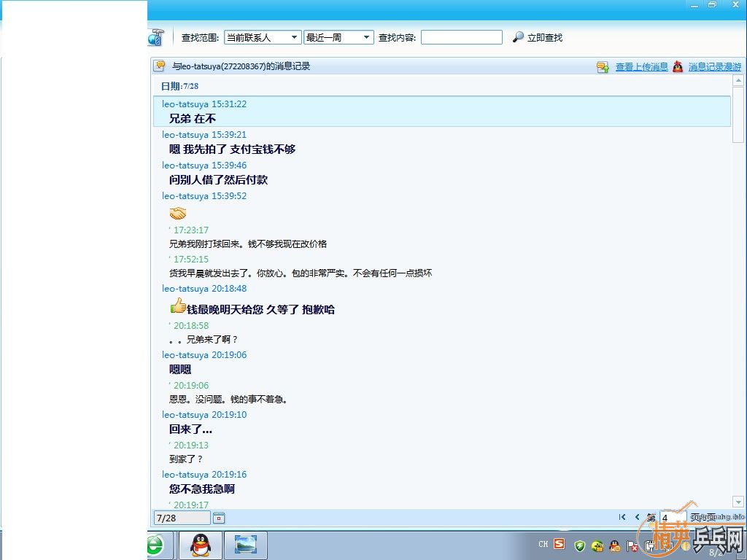747x560 pixels.
Task: Click the QQ roaming icon before 消息记录漫游
Action: click(x=678, y=66)
